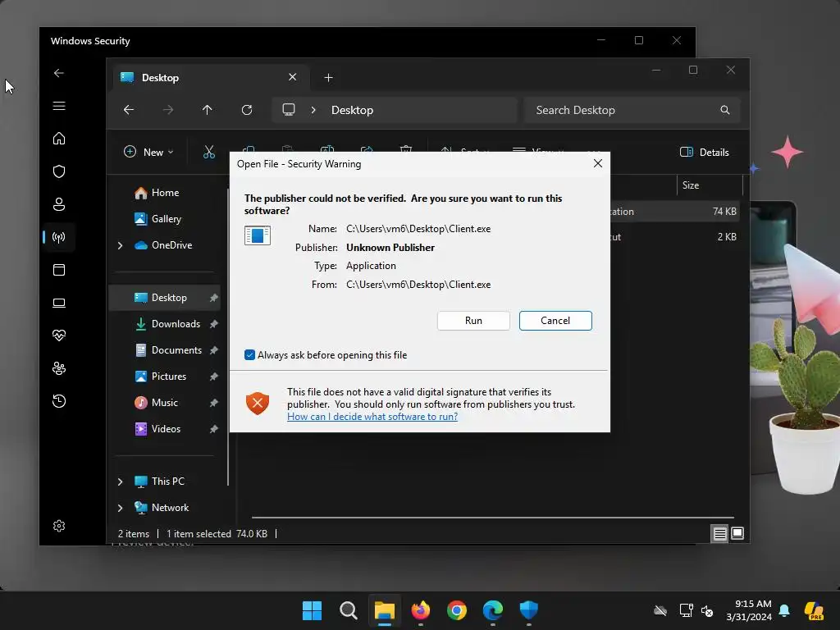Cut the selected file with scissors icon
Image resolution: width=840 pixels, height=630 pixels.
(x=209, y=152)
